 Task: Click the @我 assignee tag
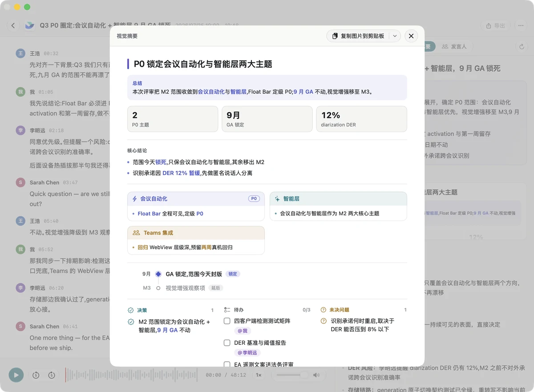click(x=243, y=331)
